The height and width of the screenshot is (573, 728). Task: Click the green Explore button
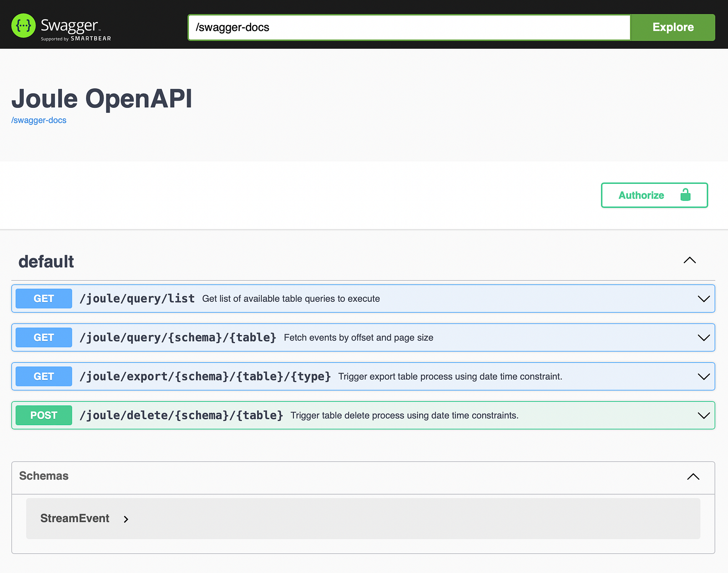pos(673,27)
